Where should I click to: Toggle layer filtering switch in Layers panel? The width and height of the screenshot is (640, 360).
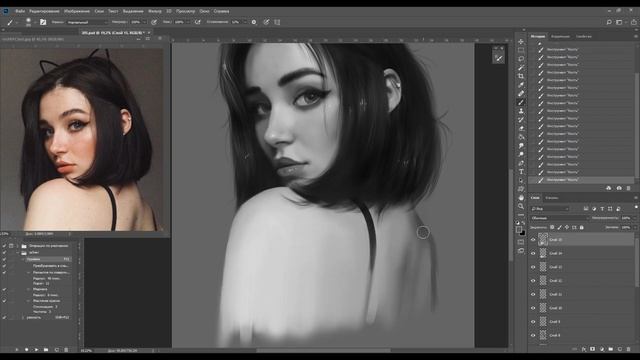pyautogui.click(x=636, y=208)
